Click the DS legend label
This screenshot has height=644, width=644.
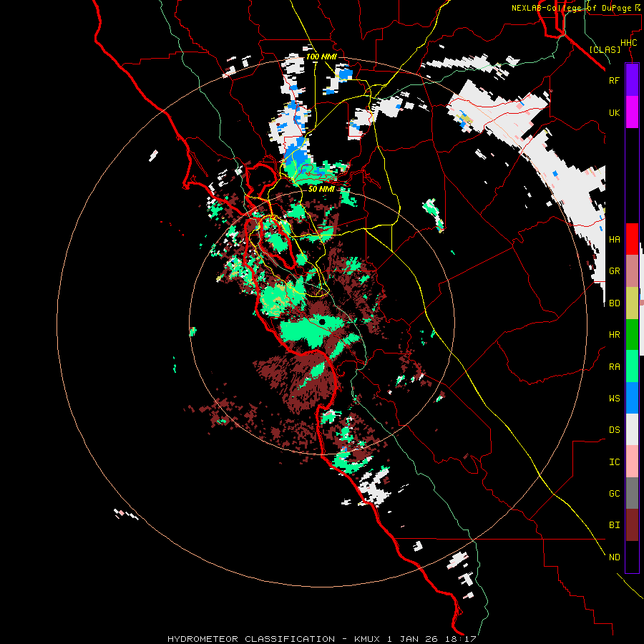tap(614, 430)
